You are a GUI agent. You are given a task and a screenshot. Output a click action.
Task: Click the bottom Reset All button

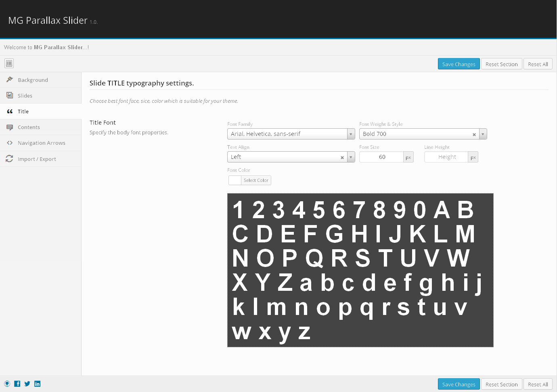click(x=538, y=384)
